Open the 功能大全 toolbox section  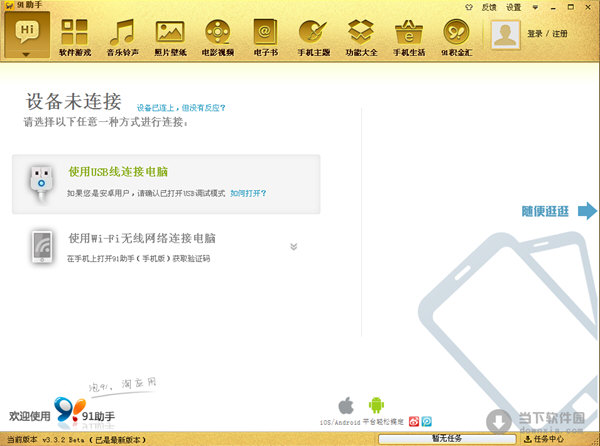click(x=362, y=37)
